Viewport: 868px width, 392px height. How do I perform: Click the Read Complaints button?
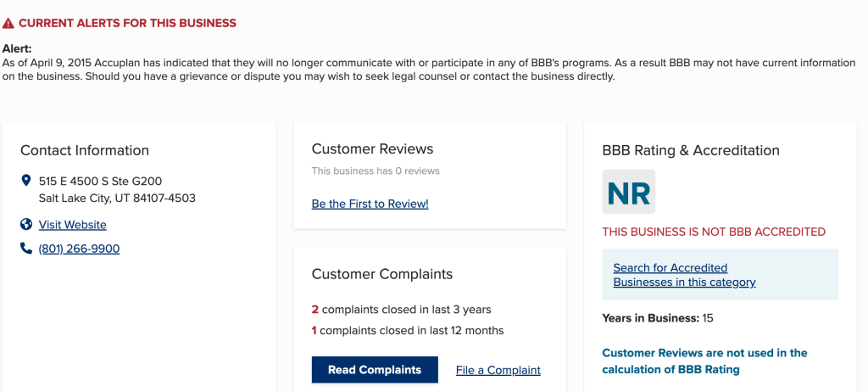375,370
